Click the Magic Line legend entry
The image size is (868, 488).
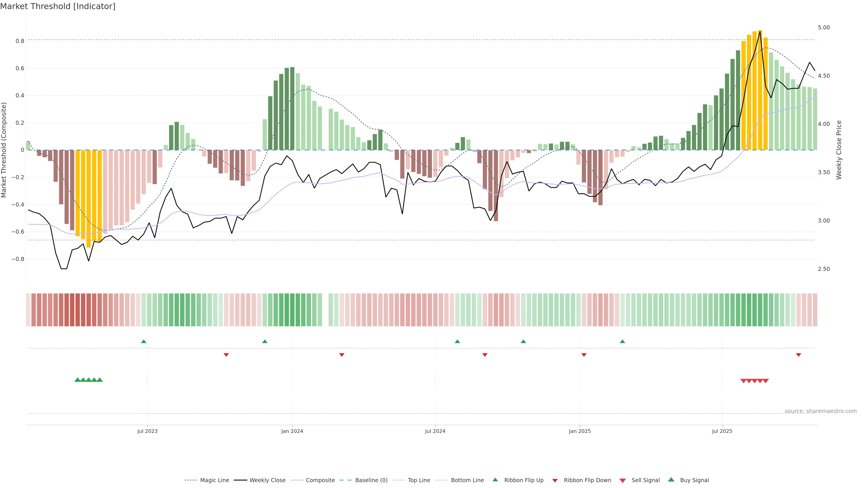click(214, 480)
